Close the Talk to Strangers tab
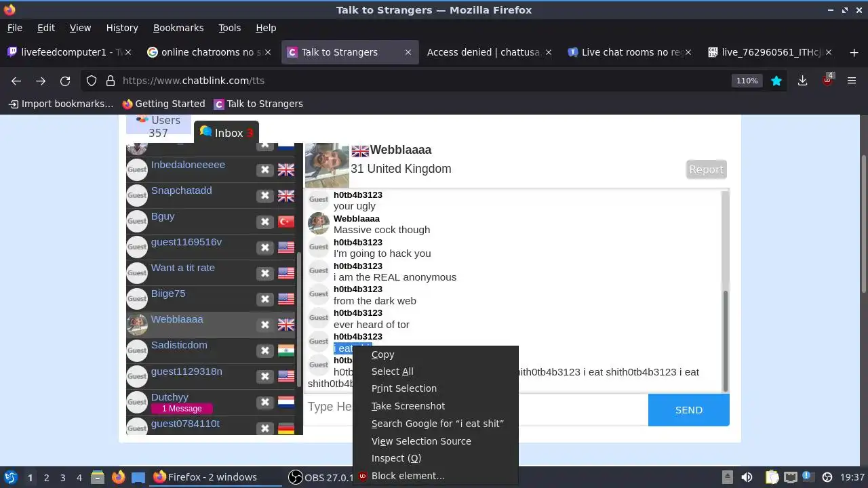Image resolution: width=868 pixels, height=488 pixels. pyautogui.click(x=408, y=52)
